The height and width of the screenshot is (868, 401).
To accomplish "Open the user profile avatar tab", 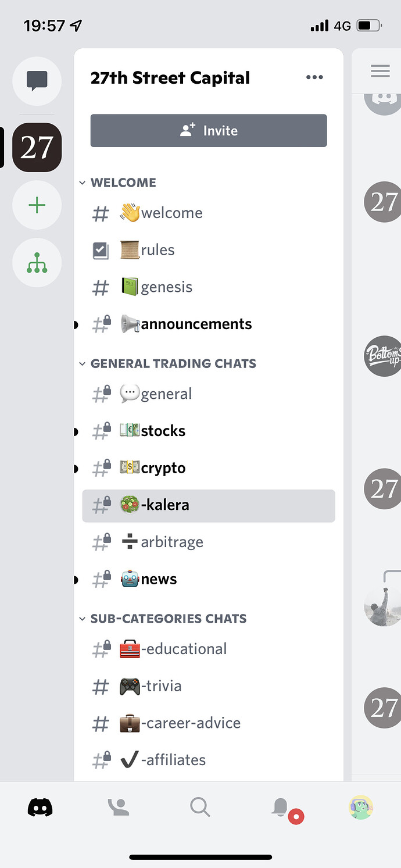I will tap(361, 807).
